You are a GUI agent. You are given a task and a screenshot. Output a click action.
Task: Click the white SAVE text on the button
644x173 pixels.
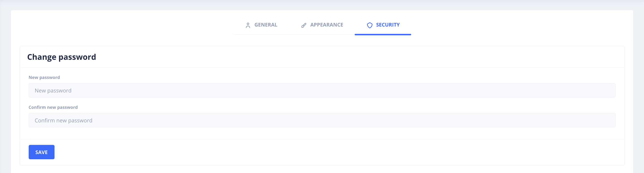coord(42,152)
